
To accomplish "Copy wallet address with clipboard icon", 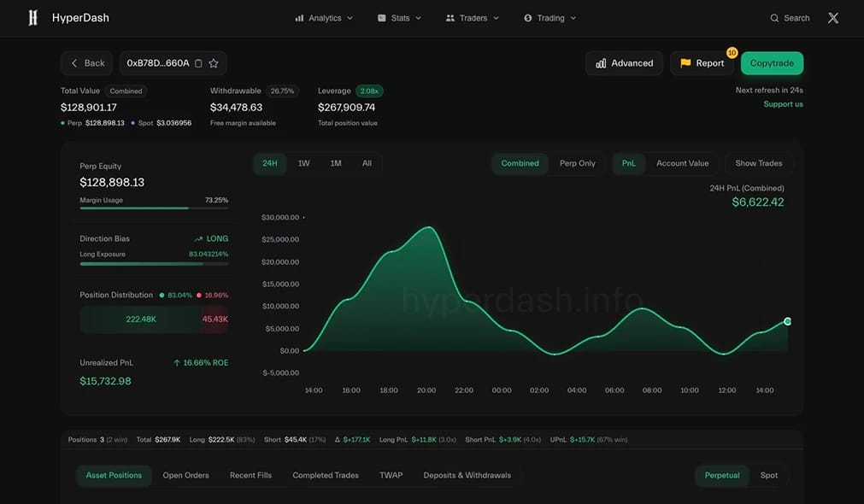I will [x=198, y=63].
